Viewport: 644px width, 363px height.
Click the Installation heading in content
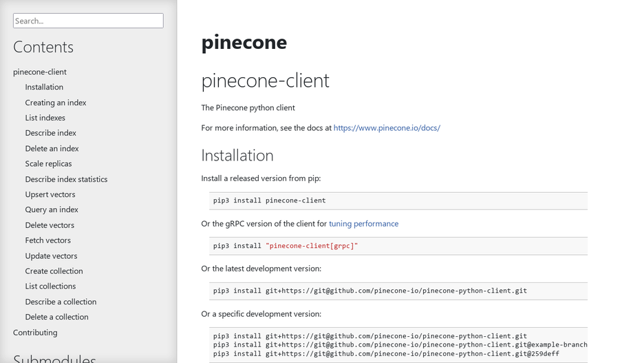237,156
